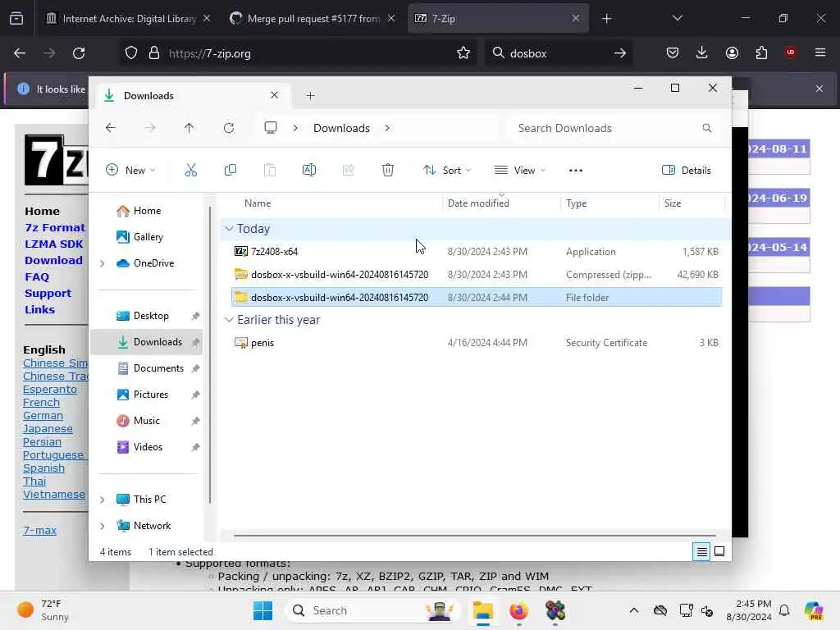Open Firefox View icon at tab bar start
The image size is (840, 630).
tap(16, 19)
